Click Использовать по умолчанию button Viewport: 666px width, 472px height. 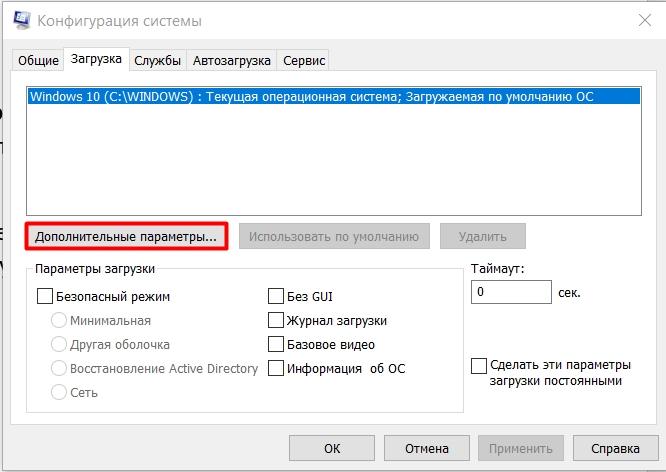point(334,236)
